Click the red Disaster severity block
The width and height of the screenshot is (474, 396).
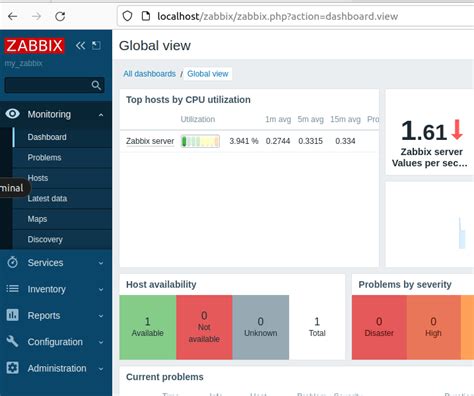coord(379,327)
